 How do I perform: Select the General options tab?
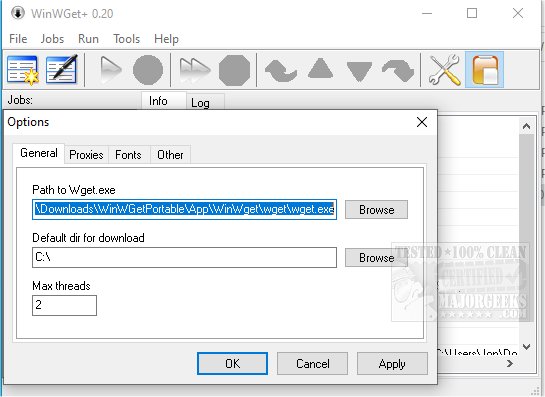click(39, 153)
